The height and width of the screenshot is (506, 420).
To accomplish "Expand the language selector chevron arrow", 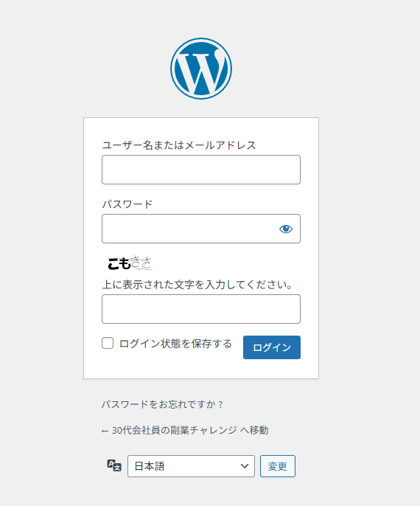I will point(245,466).
